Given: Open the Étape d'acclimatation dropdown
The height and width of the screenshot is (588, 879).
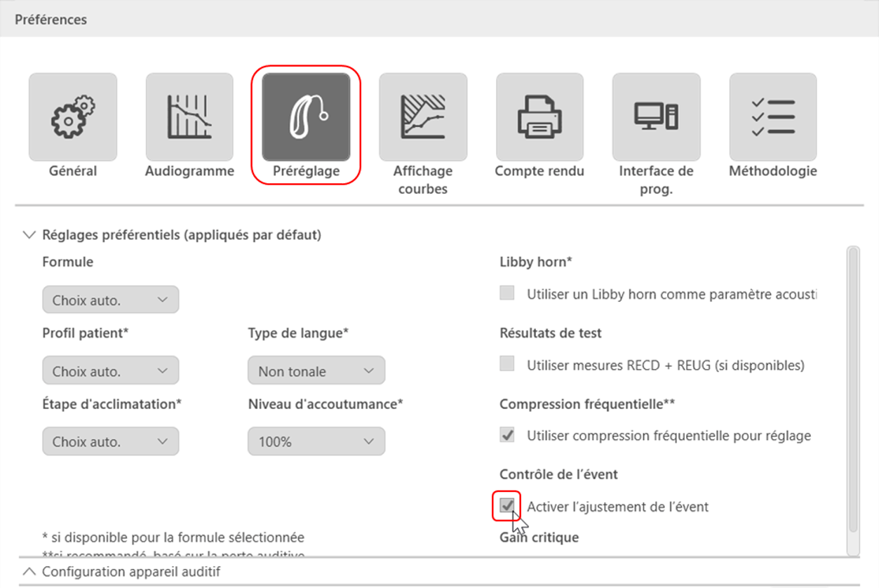Looking at the screenshot, I should pyautogui.click(x=110, y=441).
